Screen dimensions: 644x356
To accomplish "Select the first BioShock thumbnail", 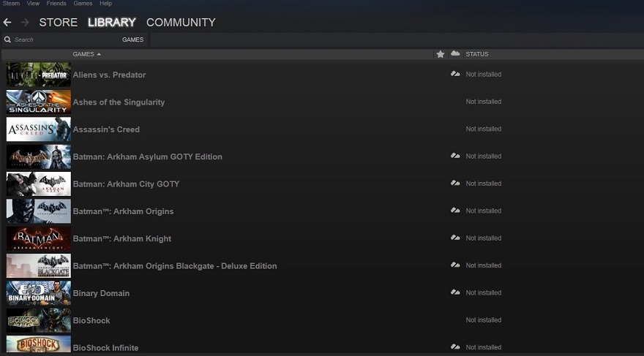I will coord(39,320).
